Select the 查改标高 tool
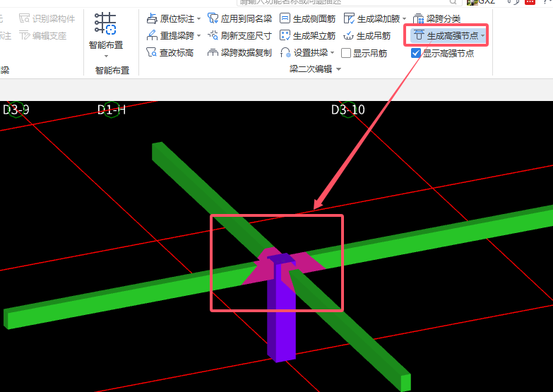Image resolution: width=553 pixels, height=392 pixels. [x=170, y=52]
